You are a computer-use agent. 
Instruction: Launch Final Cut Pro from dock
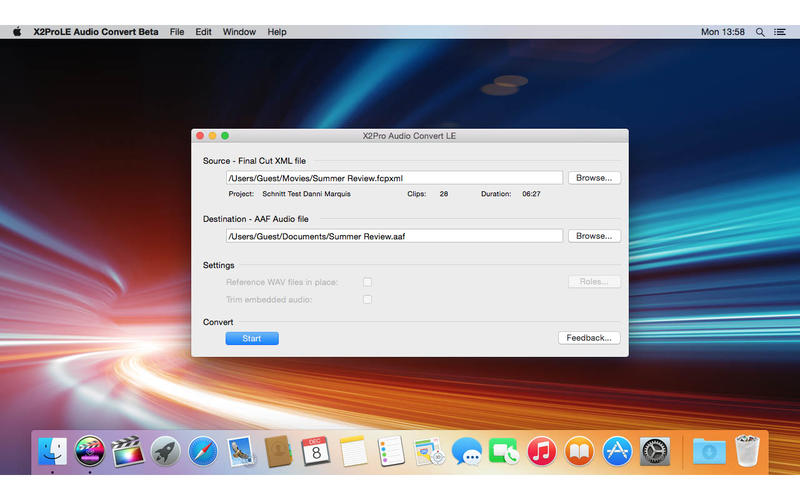[128, 451]
